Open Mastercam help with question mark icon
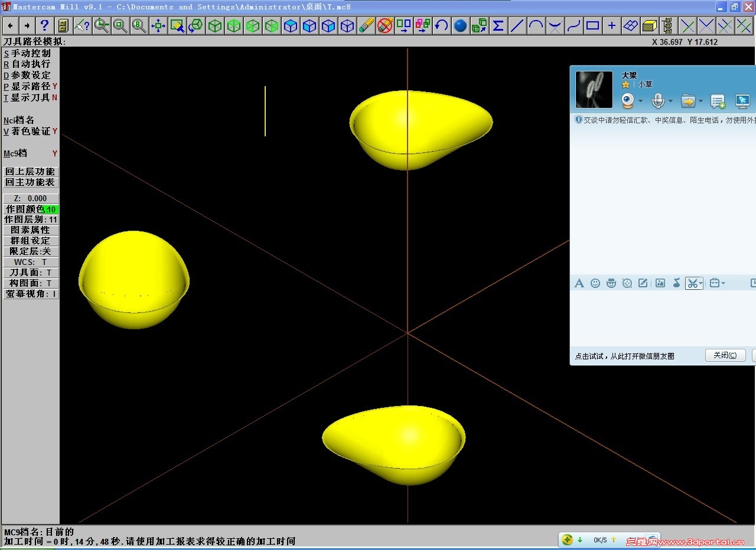The image size is (756, 550). 44,25
